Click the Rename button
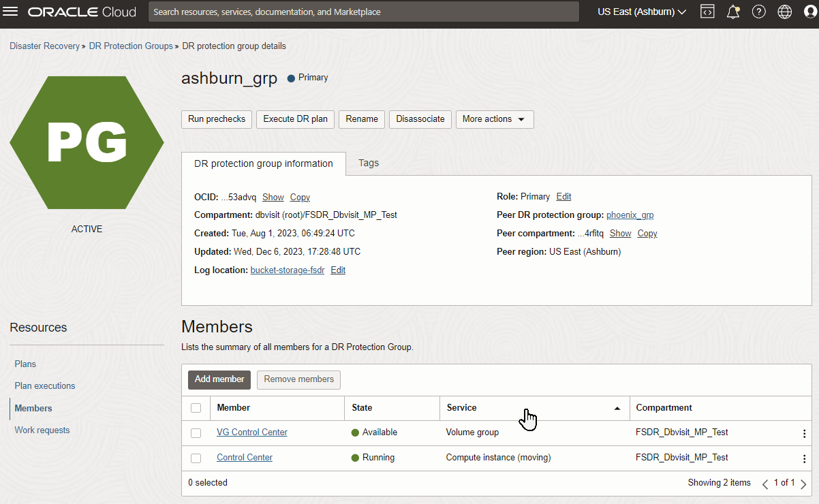The height and width of the screenshot is (504, 819). pyautogui.click(x=362, y=119)
